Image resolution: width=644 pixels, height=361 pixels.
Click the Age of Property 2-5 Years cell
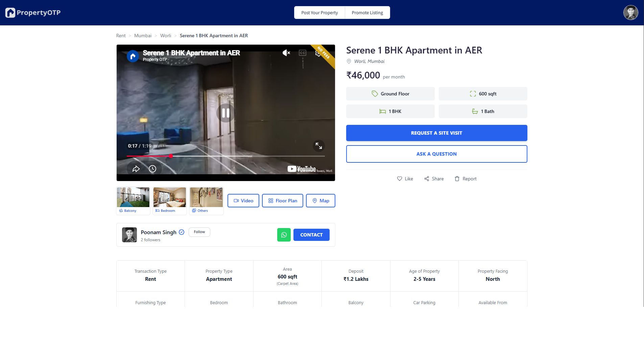[x=424, y=276]
